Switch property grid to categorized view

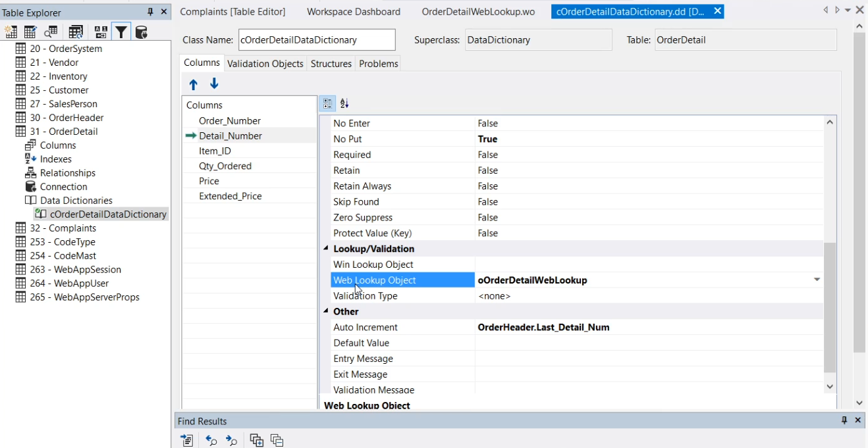(x=327, y=103)
